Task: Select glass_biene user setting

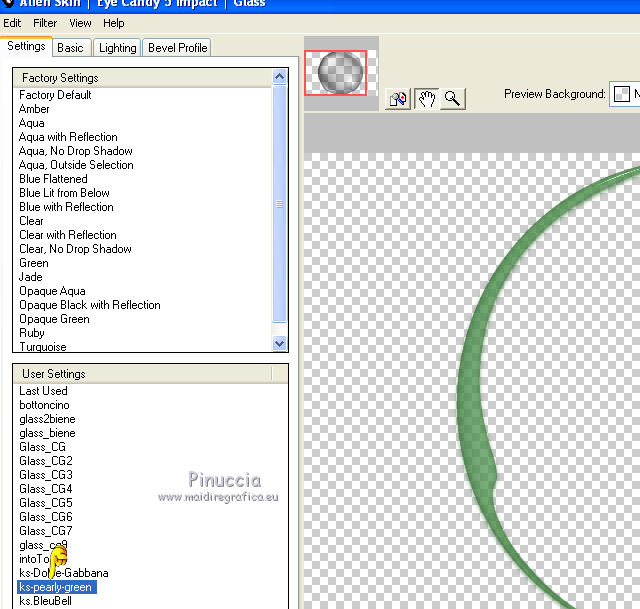Action: point(47,433)
